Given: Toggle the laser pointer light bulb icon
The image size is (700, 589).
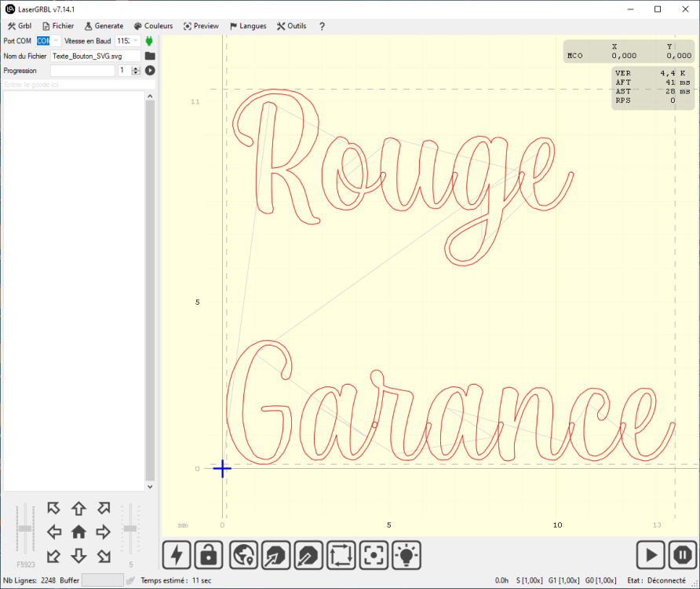Looking at the screenshot, I should (x=407, y=555).
